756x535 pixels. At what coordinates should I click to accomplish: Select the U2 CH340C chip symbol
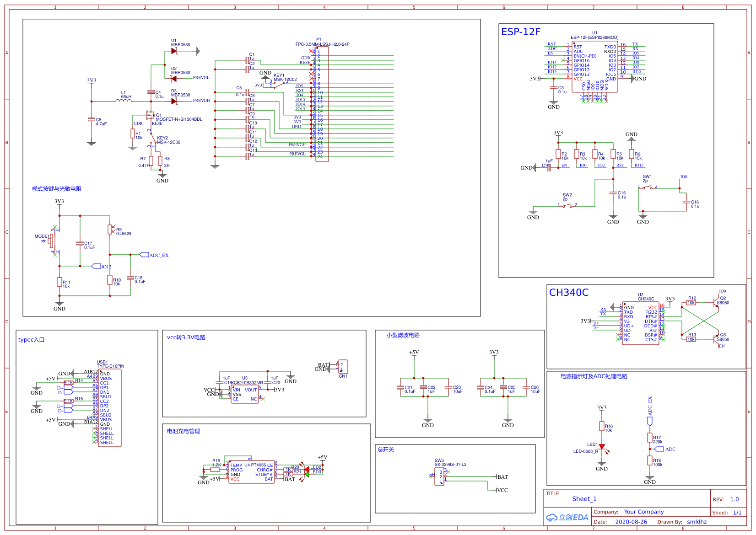[x=640, y=323]
